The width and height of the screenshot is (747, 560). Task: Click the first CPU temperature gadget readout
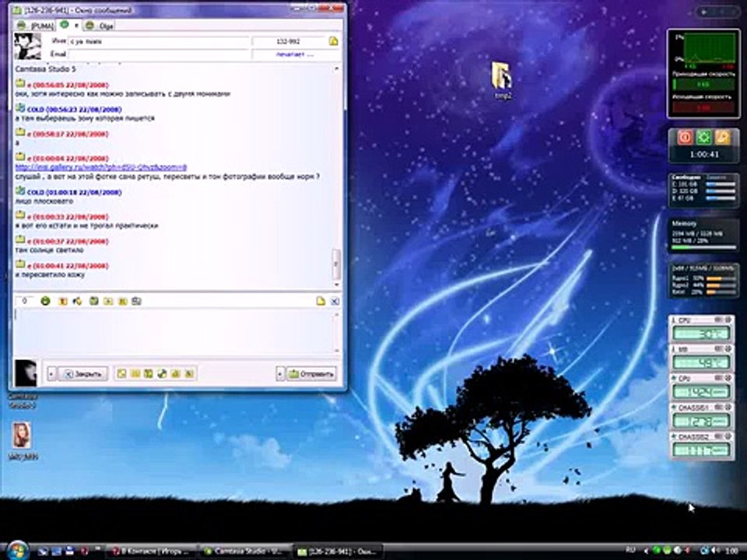point(701,334)
